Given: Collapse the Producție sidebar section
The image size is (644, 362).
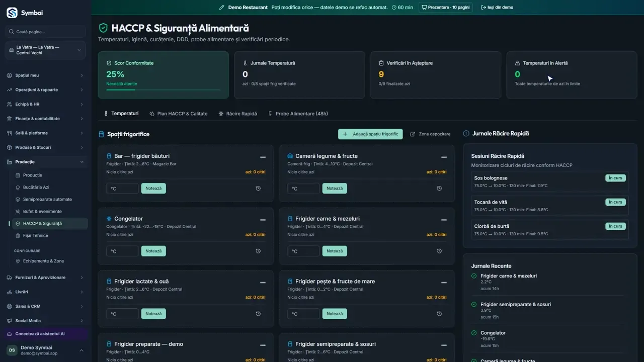Looking at the screenshot, I should point(45,162).
